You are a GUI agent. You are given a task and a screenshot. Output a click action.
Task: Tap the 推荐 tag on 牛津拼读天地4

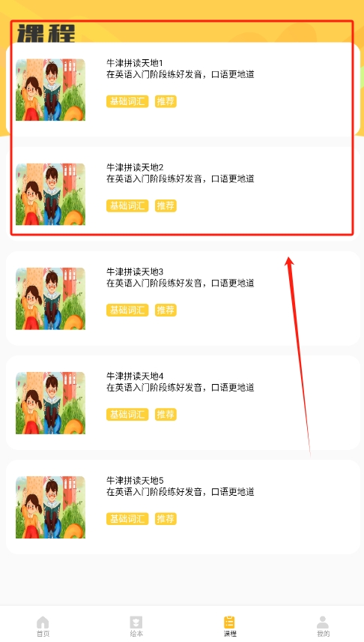(x=166, y=414)
